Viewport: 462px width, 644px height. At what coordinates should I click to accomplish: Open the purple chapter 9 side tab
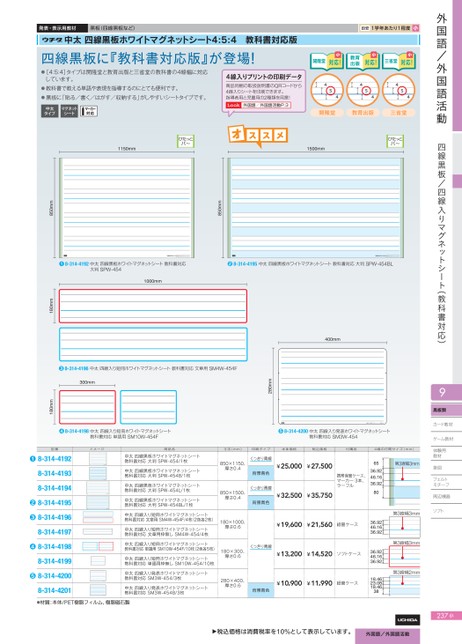coord(446,392)
